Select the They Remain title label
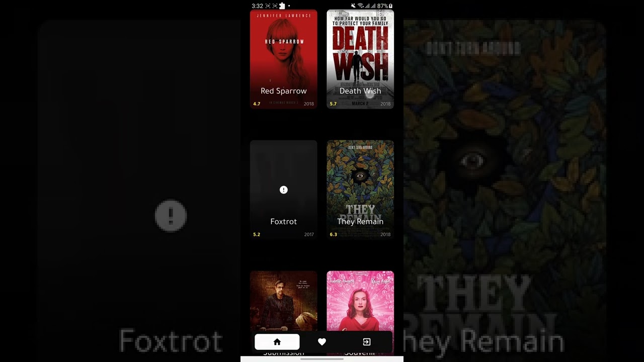Image resolution: width=644 pixels, height=362 pixels. pos(360,222)
